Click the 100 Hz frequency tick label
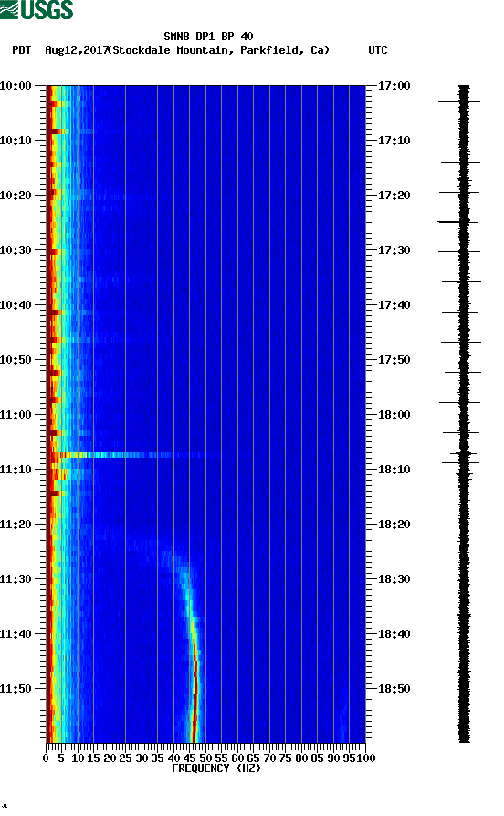 (365, 758)
